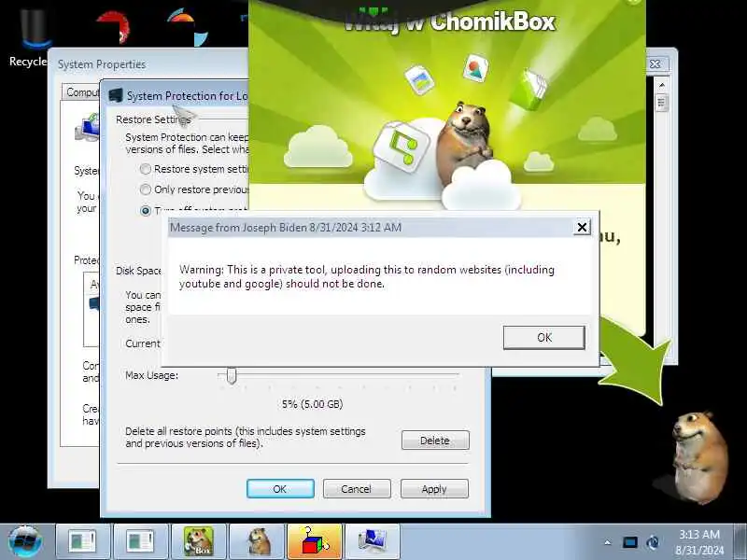Click the green folder icon in ChomikBox

(528, 89)
